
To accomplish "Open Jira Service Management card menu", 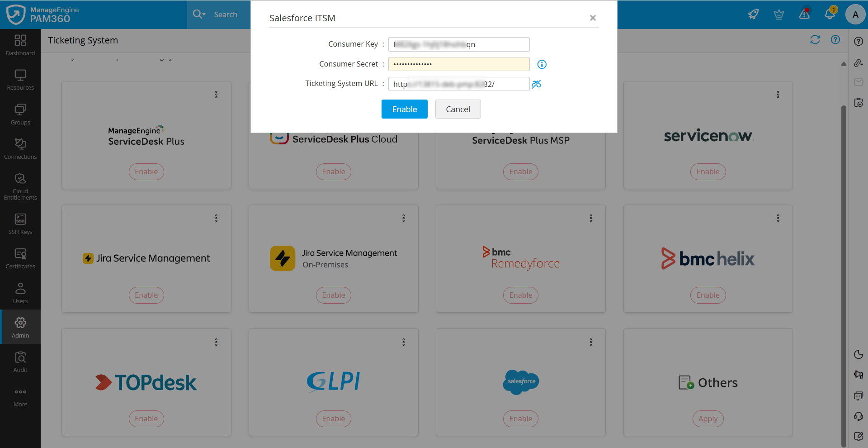I will tap(216, 218).
